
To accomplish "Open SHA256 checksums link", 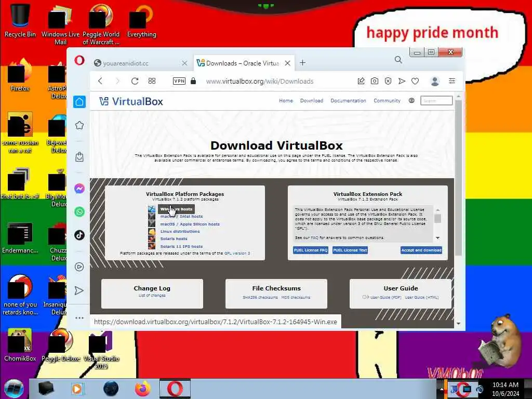I will pyautogui.click(x=260, y=298).
